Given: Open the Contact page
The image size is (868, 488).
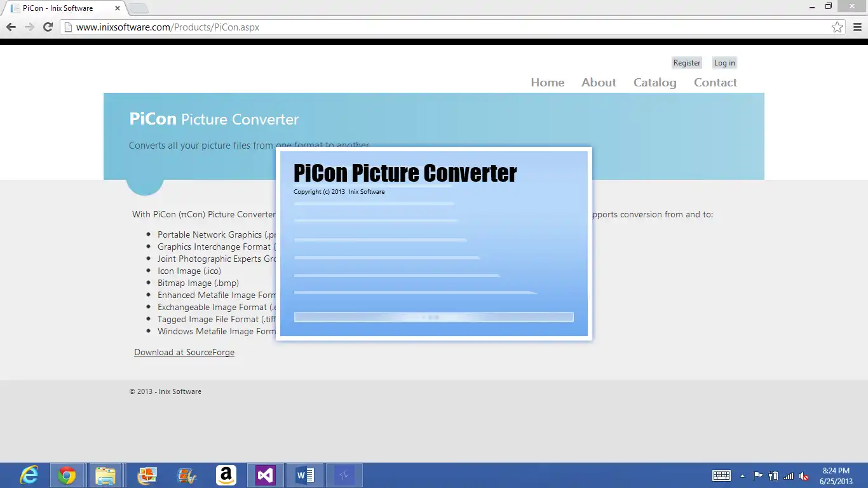Looking at the screenshot, I should coord(715,83).
